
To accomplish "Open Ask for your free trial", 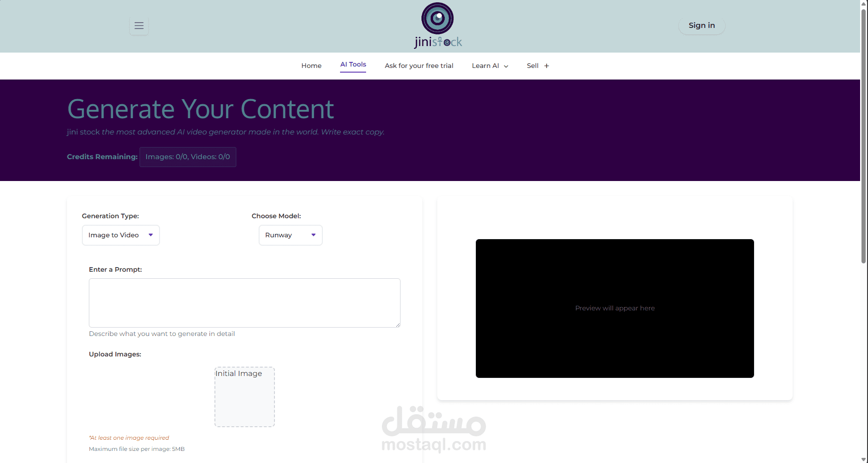I will 419,66.
